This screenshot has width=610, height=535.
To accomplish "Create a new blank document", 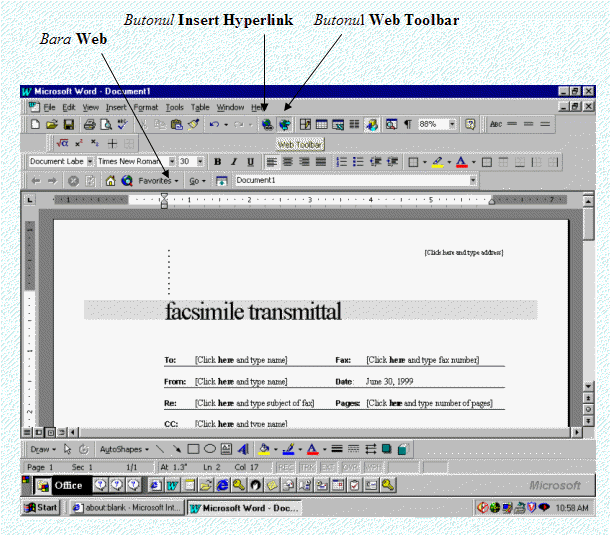I will point(35,125).
